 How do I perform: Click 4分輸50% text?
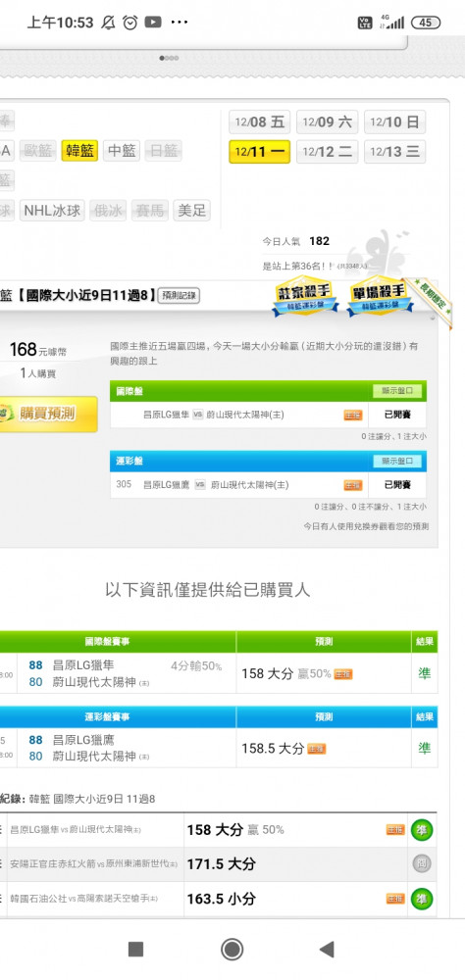pyautogui.click(x=196, y=666)
